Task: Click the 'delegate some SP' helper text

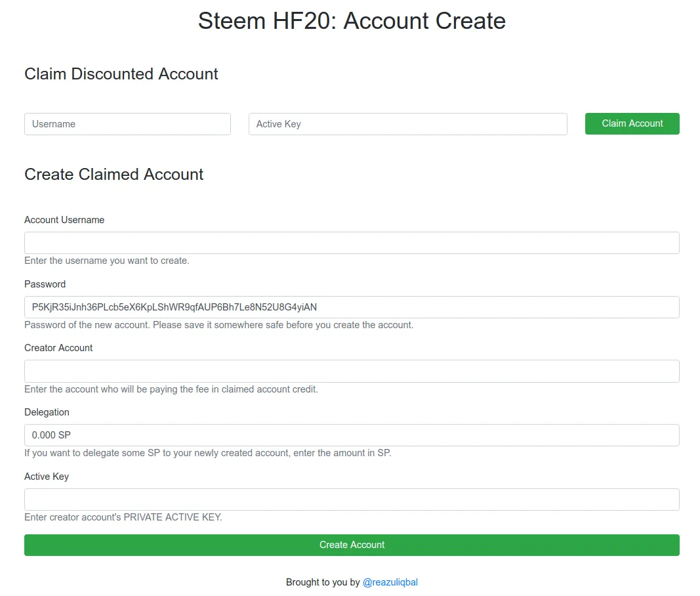Action: click(x=207, y=453)
